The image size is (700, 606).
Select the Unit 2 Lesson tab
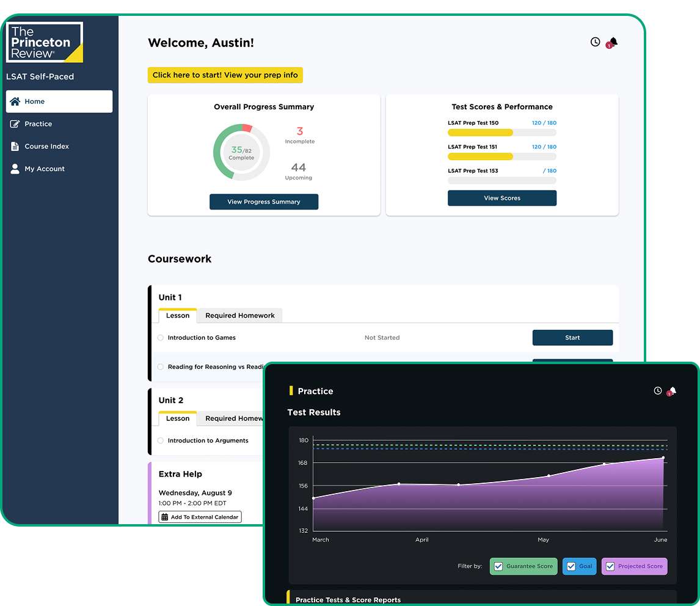click(178, 418)
